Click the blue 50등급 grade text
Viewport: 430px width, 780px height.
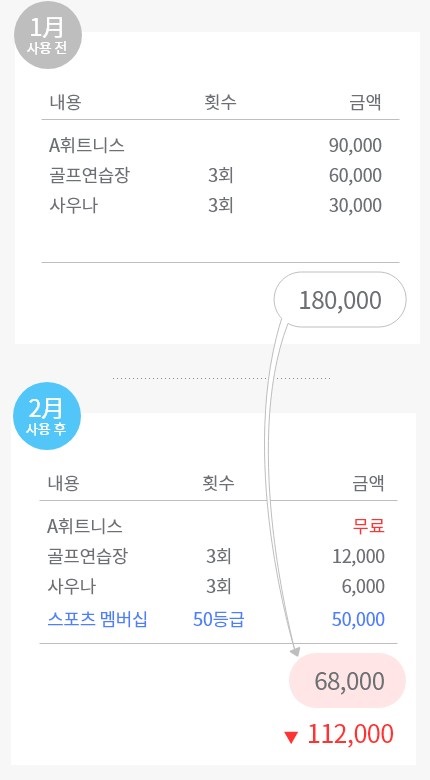(218, 619)
